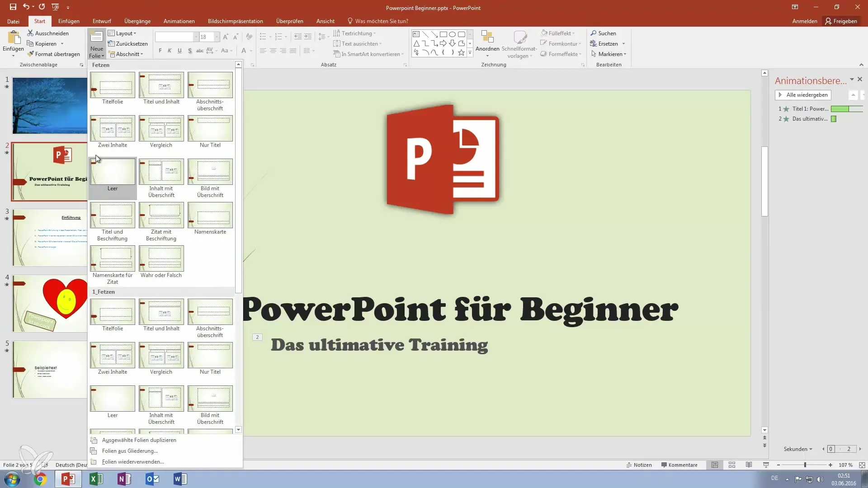Select slide 4 thumbnail with heart
The image size is (868, 488).
50,303
